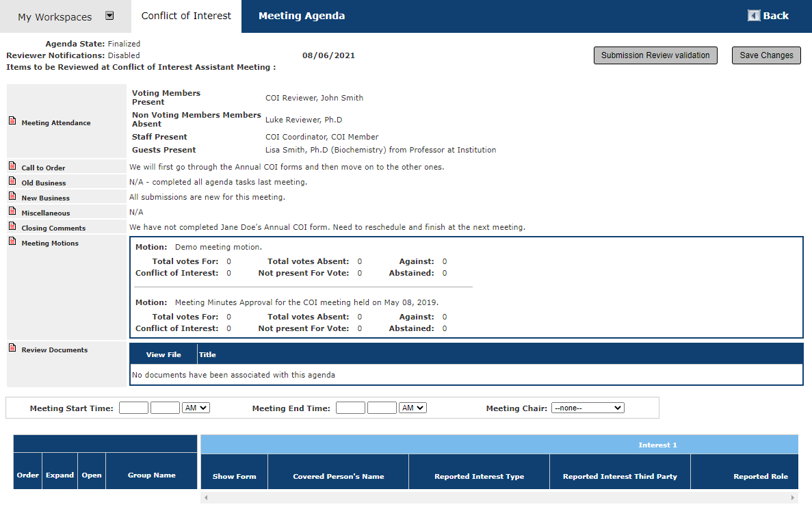This screenshot has width=812, height=511.
Task: Click the Meeting End Time minute field
Action: 382,408
